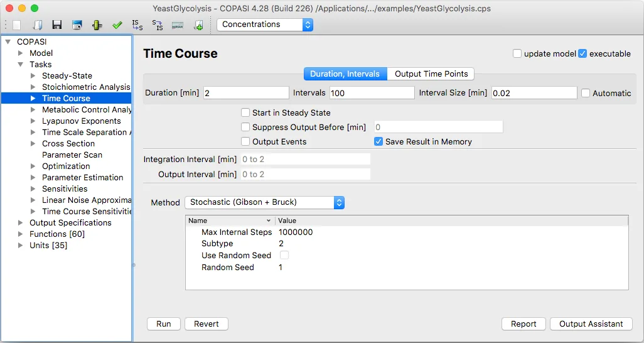The image size is (644, 343).
Task: Open the Output Assistant
Action: 591,324
